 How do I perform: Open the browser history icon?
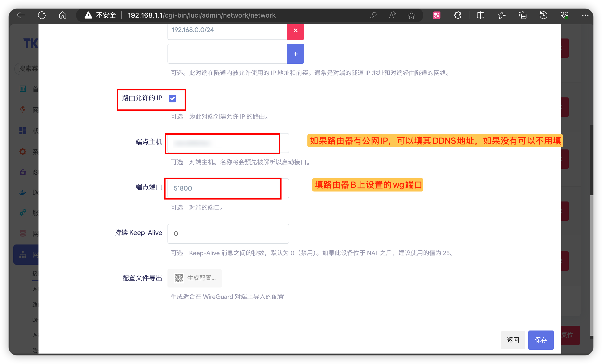[543, 15]
